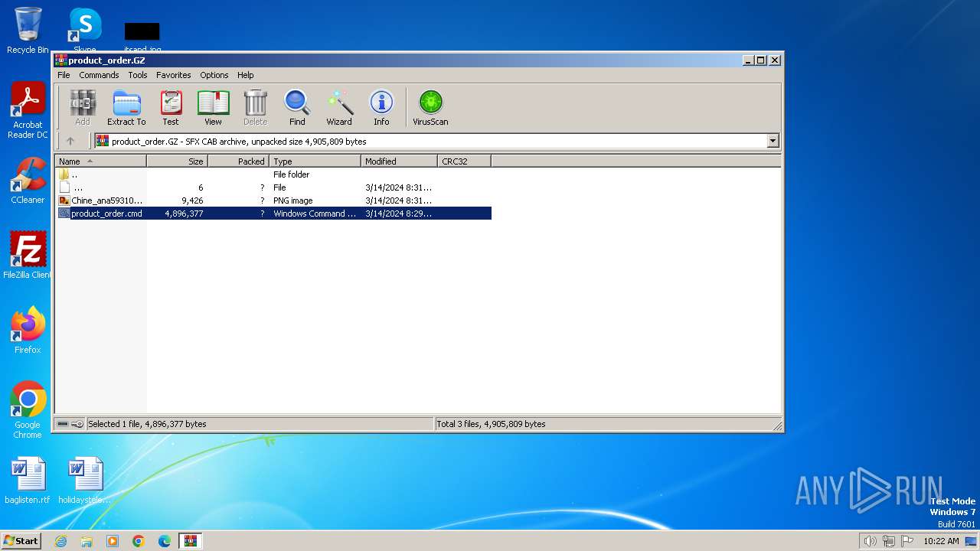The height and width of the screenshot is (551, 980).
Task: Open the Help menu
Action: point(245,75)
